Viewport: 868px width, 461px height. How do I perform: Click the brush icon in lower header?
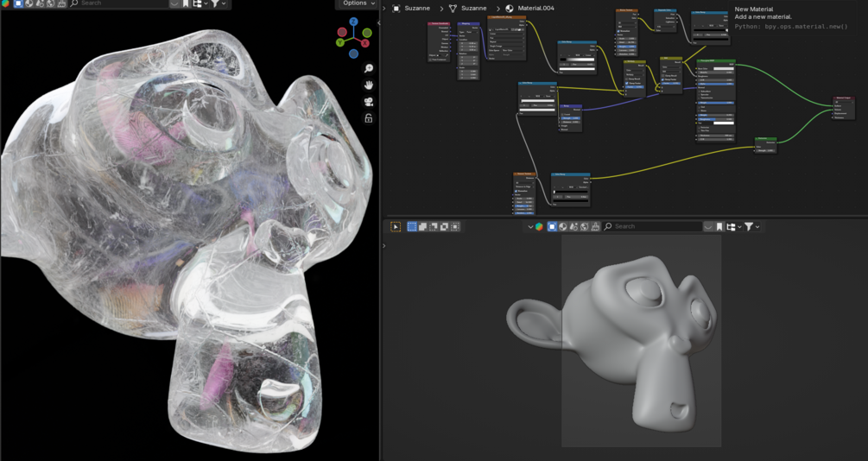pos(595,226)
